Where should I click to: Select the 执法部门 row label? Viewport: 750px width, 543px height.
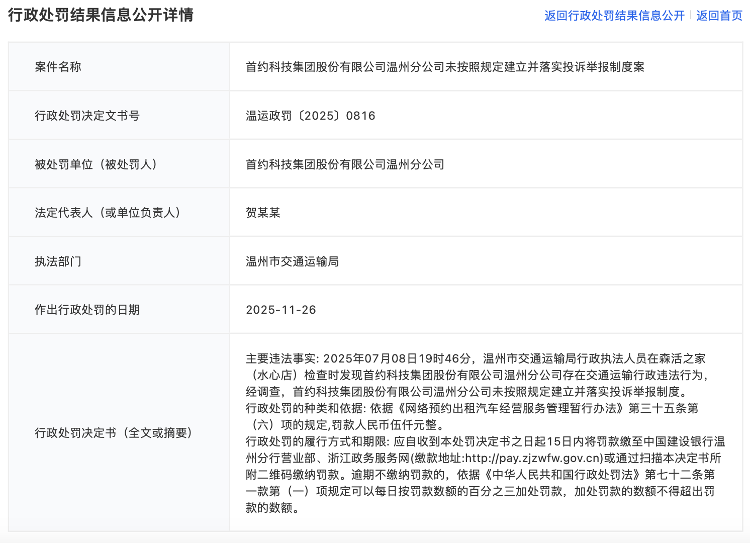point(58,261)
